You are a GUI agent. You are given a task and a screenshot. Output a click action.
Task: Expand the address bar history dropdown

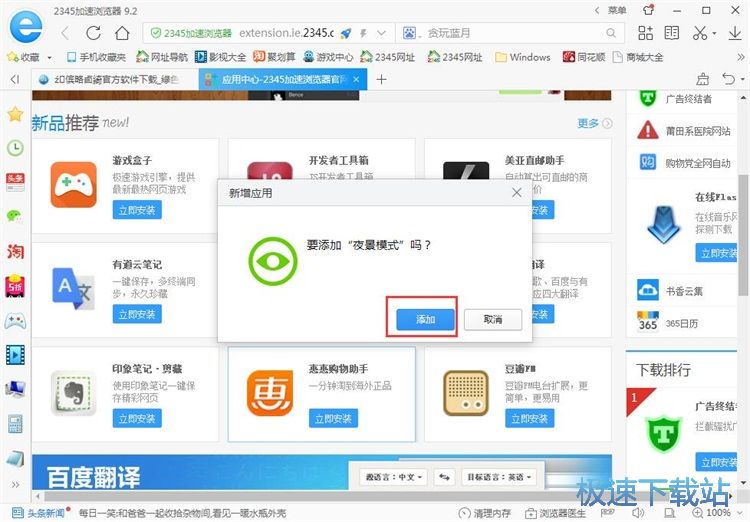tap(381, 33)
